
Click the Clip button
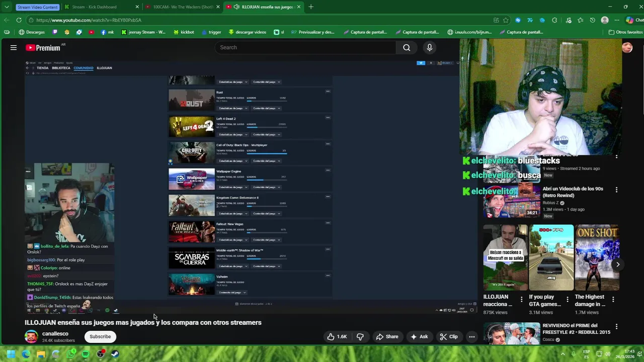tap(448, 337)
